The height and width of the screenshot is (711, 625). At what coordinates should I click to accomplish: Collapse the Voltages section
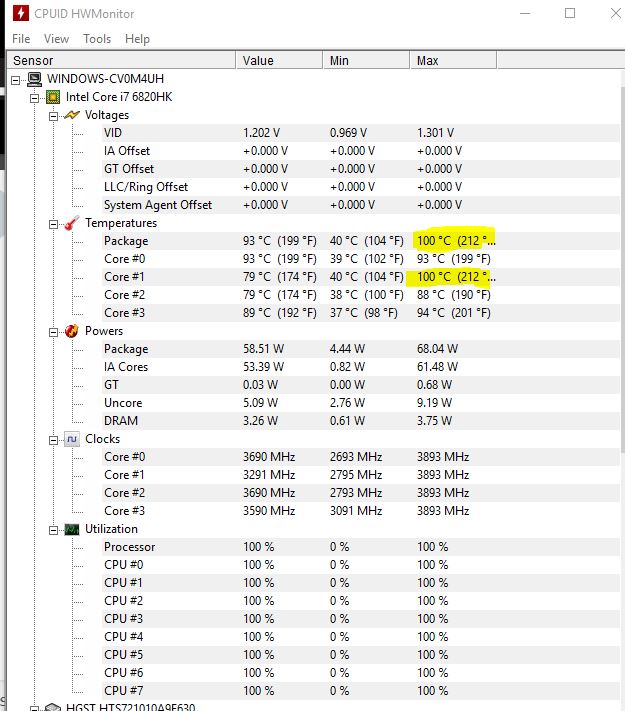(x=54, y=116)
